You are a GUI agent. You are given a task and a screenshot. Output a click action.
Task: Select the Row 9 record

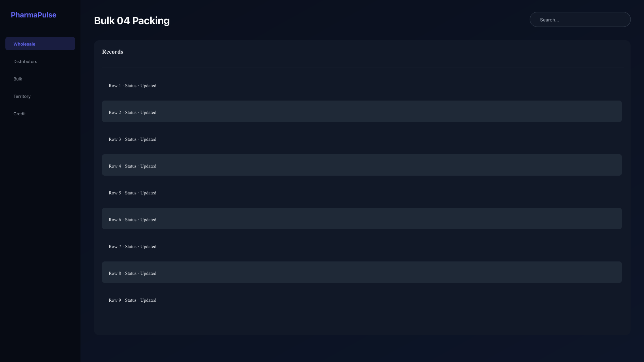[362, 299]
